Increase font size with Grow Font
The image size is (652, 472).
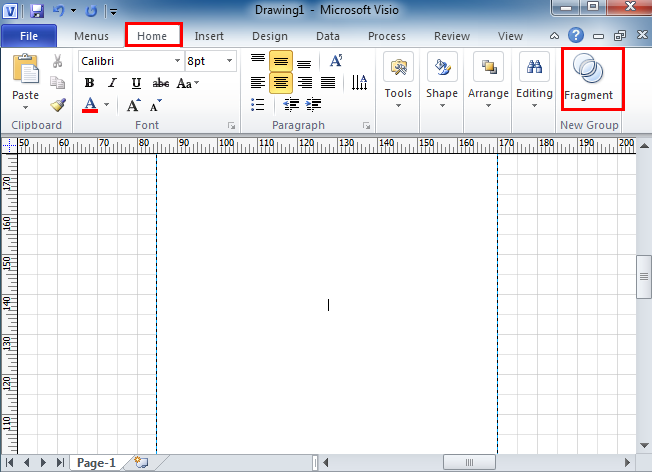pyautogui.click(x=133, y=105)
